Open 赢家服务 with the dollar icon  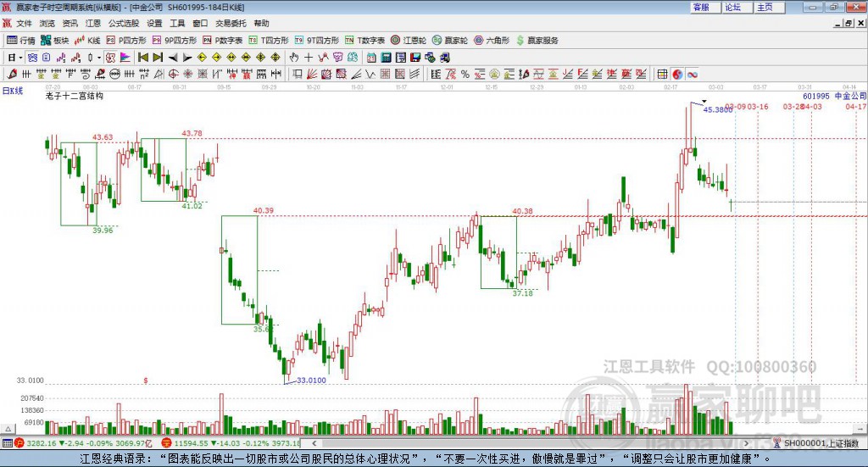537,41
